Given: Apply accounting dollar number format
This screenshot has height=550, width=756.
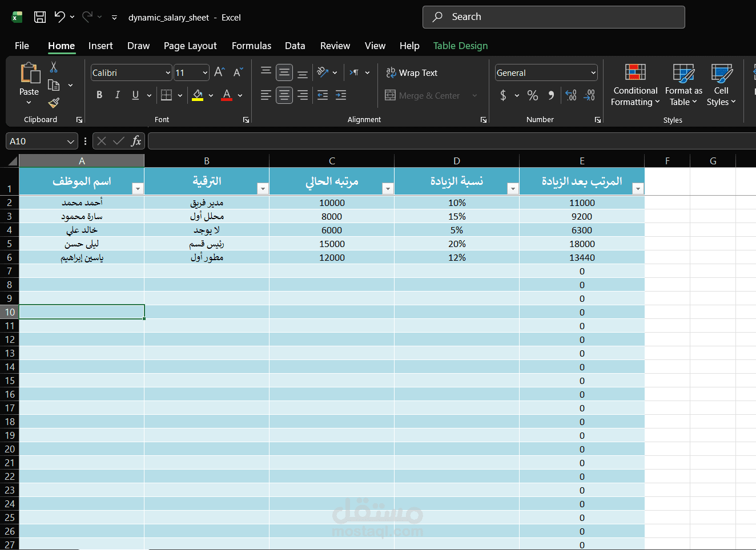Looking at the screenshot, I should (x=503, y=95).
